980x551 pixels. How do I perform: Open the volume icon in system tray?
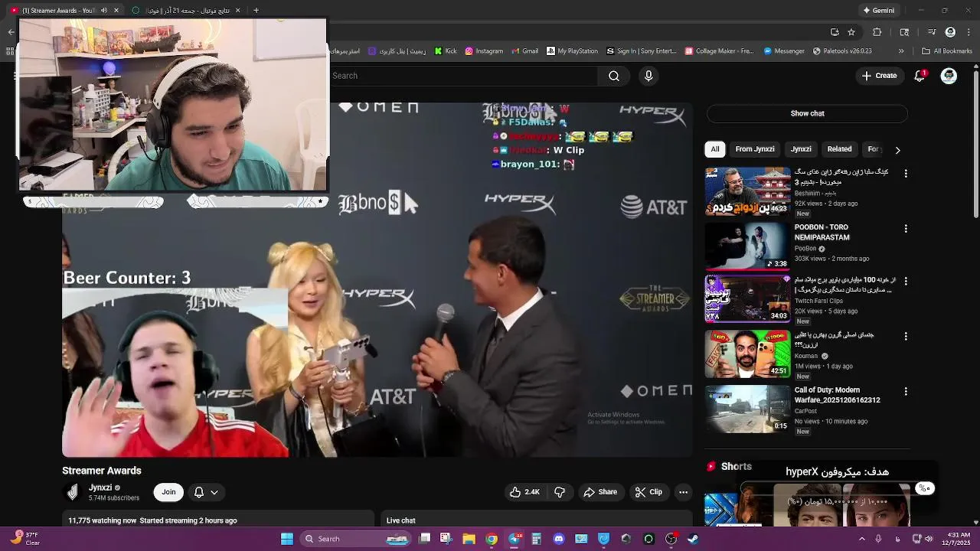click(x=929, y=539)
